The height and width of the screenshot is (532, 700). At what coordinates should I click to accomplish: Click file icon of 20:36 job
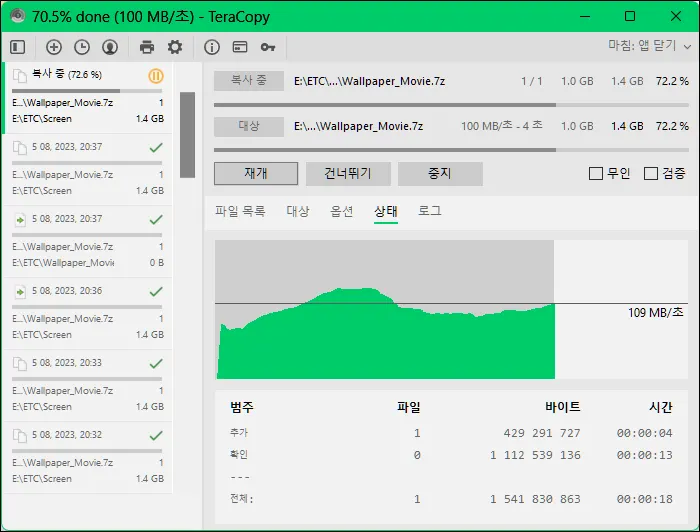(x=20, y=292)
